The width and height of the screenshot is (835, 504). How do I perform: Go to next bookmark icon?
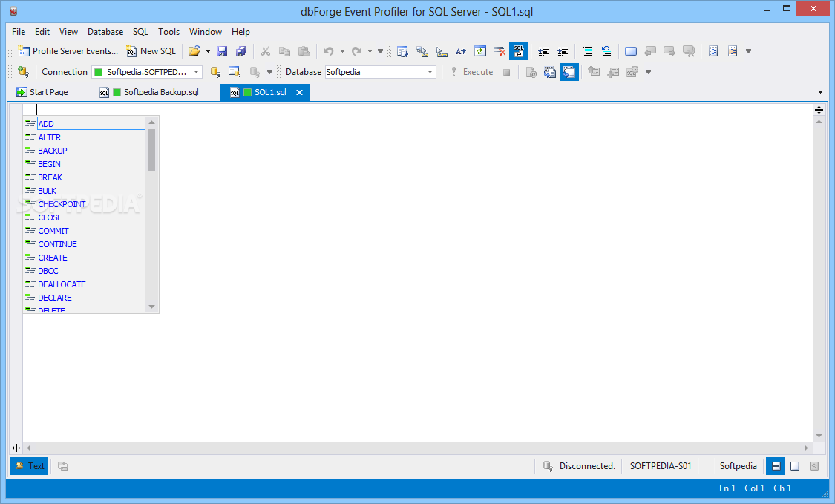point(669,51)
